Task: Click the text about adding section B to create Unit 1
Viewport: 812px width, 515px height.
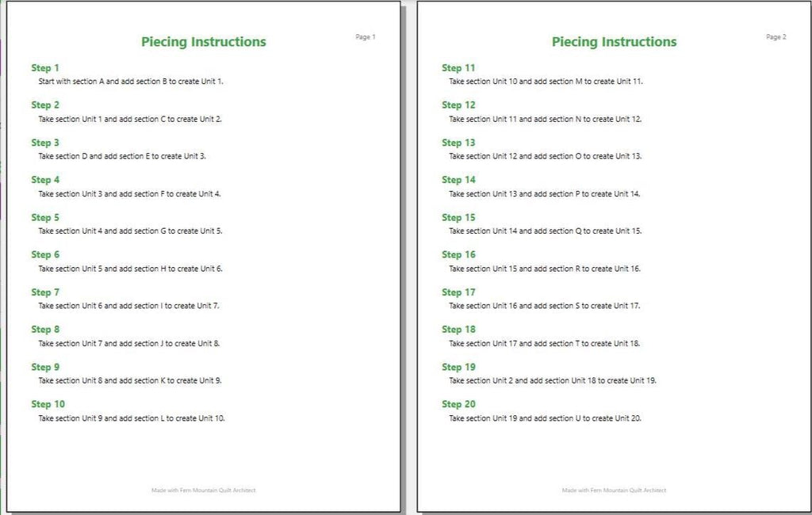Action: (x=131, y=82)
